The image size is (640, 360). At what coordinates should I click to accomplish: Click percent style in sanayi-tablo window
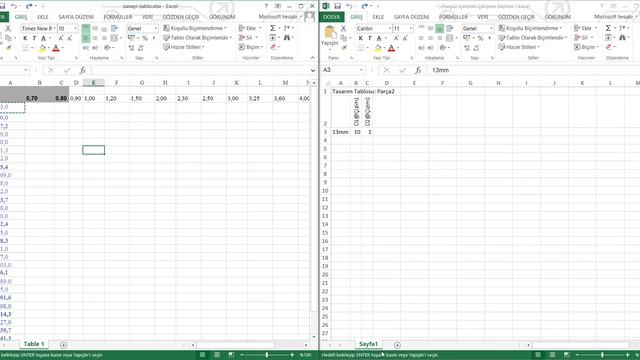144,38
